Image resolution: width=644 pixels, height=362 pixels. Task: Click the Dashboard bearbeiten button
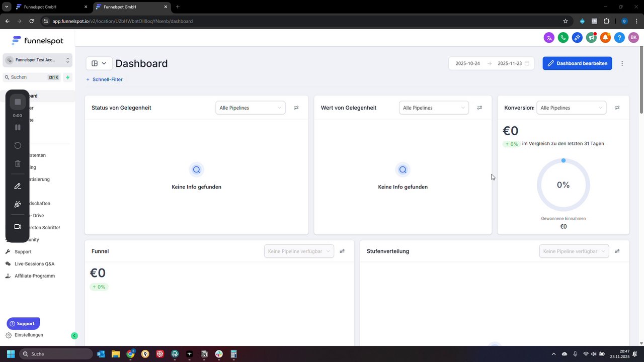[577, 63]
